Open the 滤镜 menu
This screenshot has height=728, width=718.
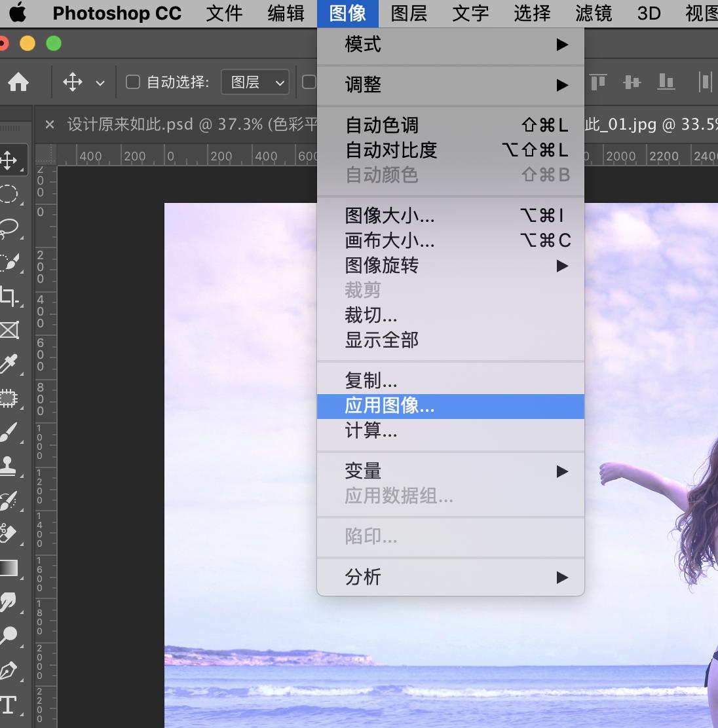(592, 13)
